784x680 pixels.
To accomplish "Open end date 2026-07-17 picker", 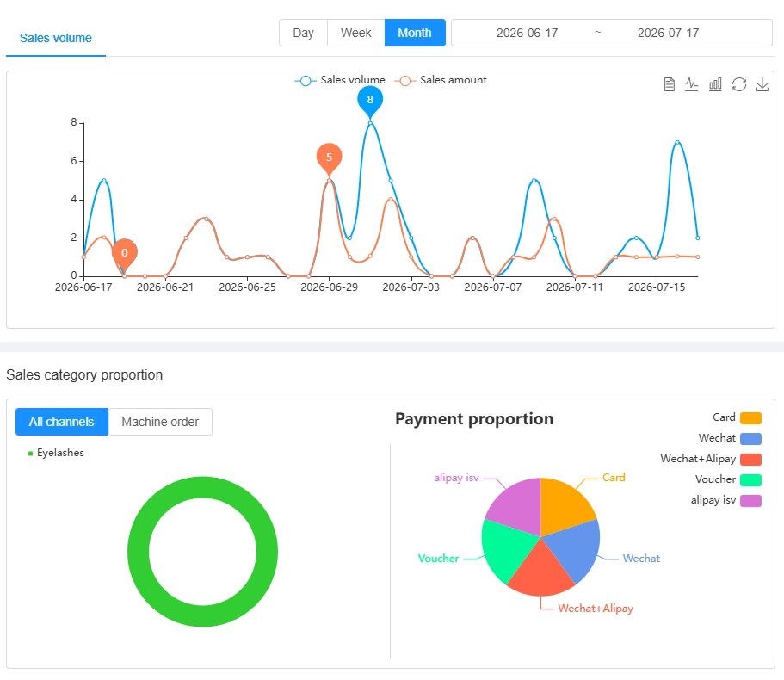I will 668,33.
